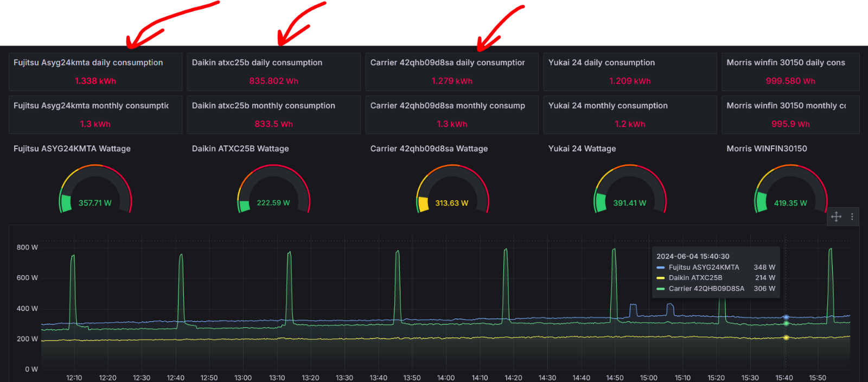Open Morris winfin 30150 monthly consumption title
868x382 pixels.
(787, 105)
